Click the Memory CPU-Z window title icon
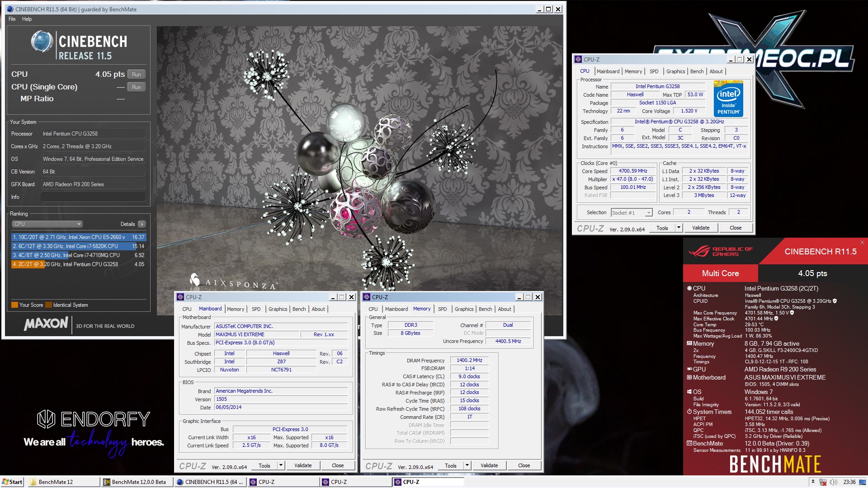The height and width of the screenshot is (488, 868). tap(367, 297)
